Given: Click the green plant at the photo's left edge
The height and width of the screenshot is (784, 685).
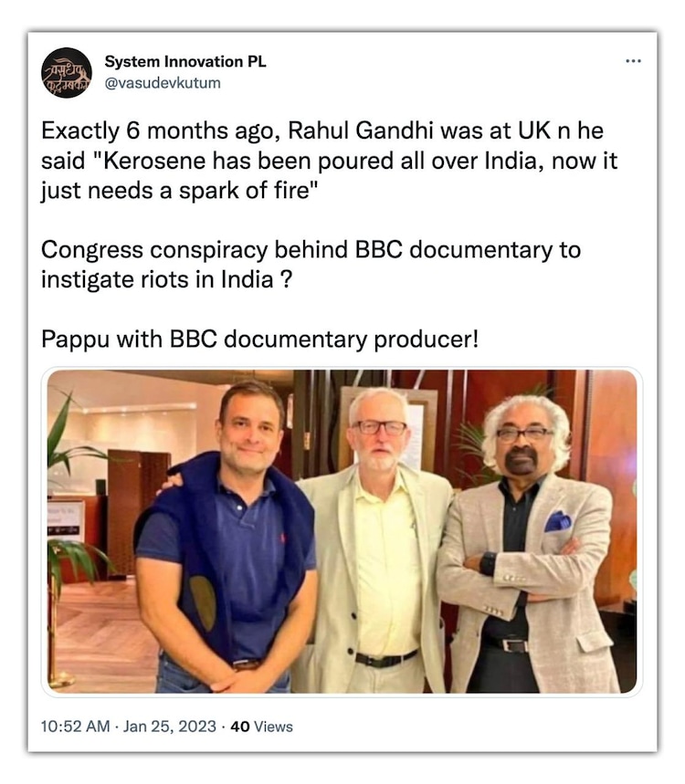Looking at the screenshot, I should tap(68, 493).
